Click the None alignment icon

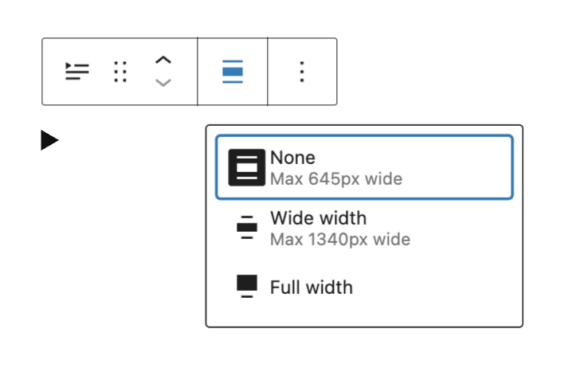[247, 167]
